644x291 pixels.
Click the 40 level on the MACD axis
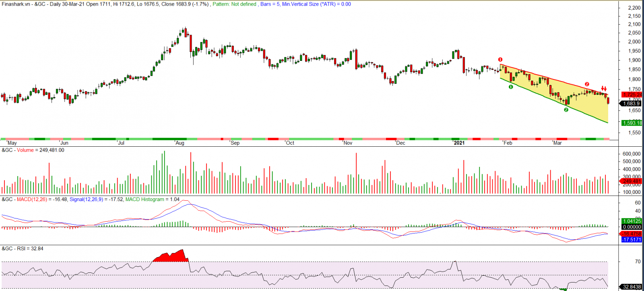(638, 211)
